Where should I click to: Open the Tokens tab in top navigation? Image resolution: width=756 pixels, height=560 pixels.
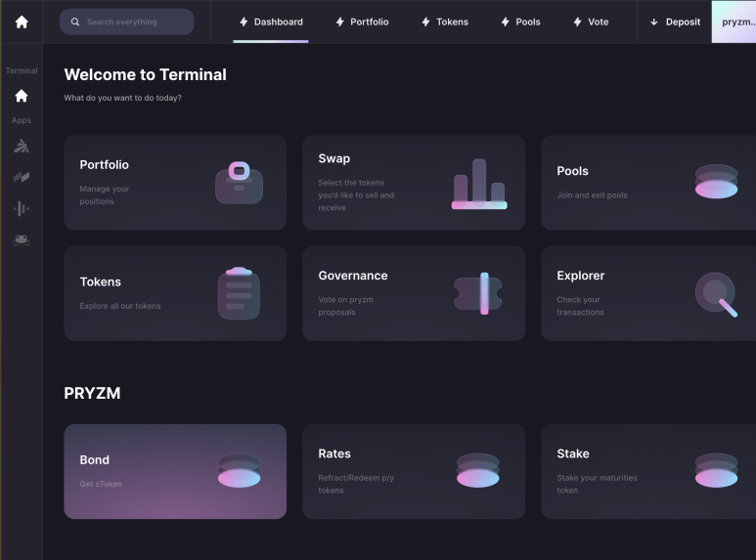[445, 22]
